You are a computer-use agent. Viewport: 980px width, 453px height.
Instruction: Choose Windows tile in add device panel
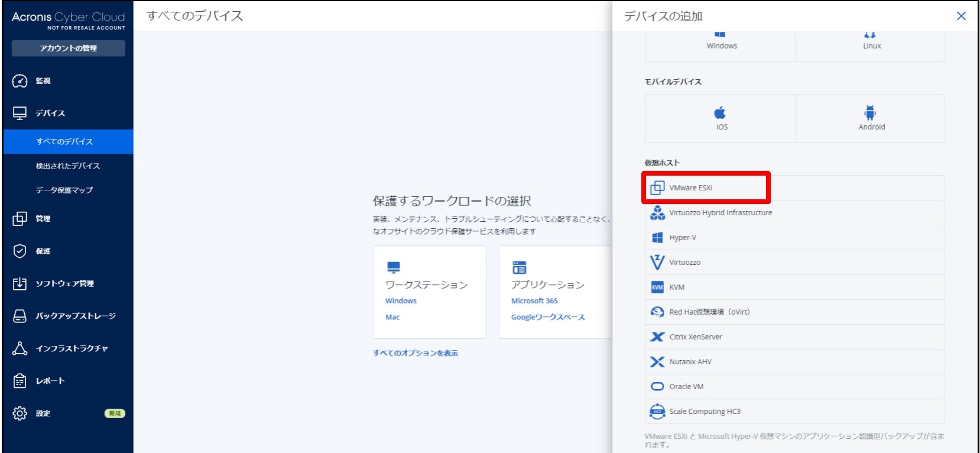coord(720,46)
